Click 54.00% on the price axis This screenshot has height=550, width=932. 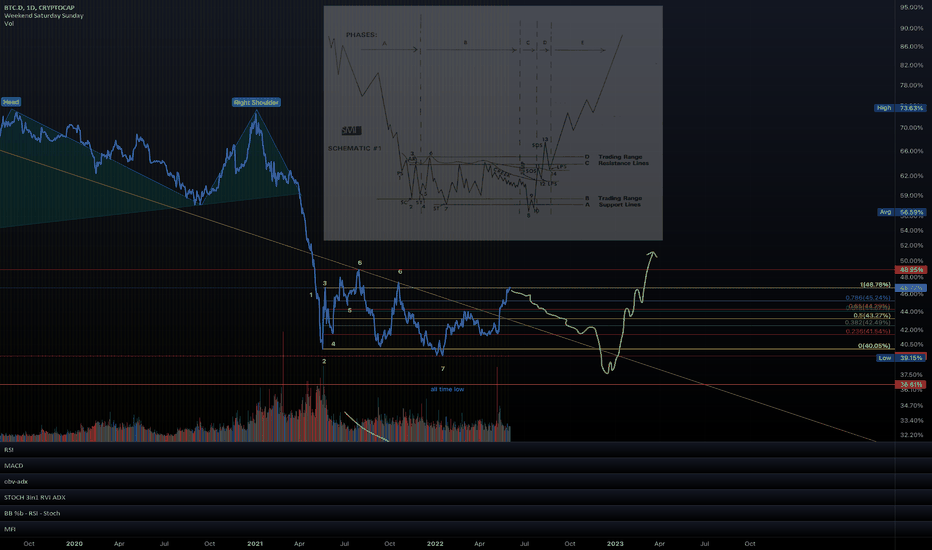click(911, 230)
